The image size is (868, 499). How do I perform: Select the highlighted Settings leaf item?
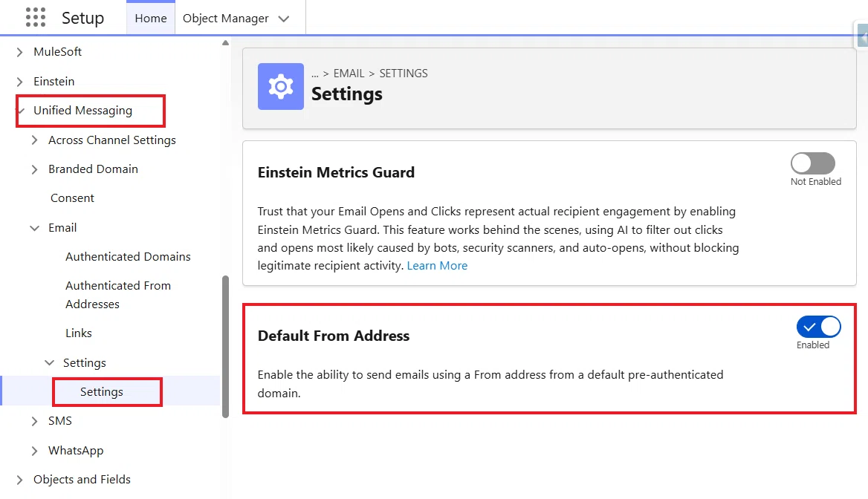102,391
